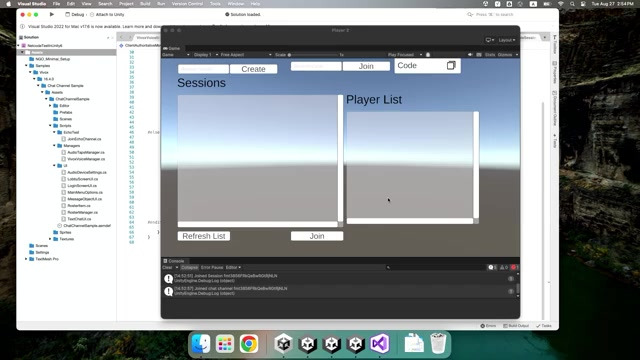Toggle the Stats overlay in the Game view

pos(490,54)
